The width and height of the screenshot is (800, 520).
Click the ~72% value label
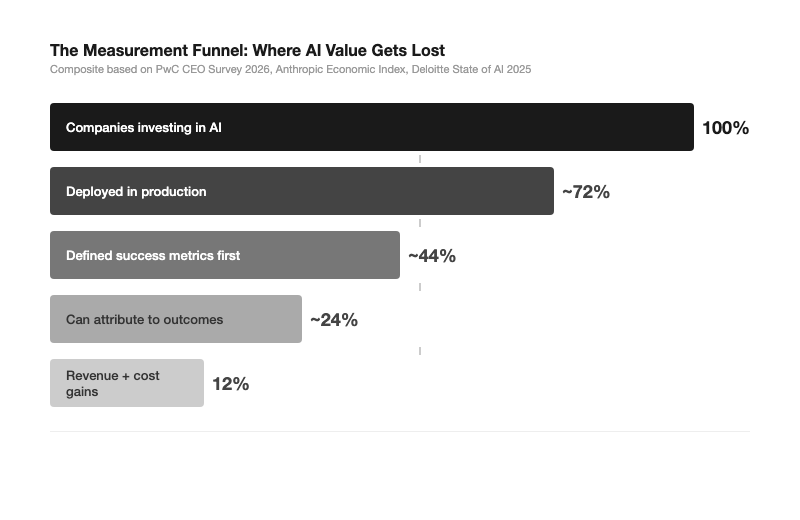tap(585, 192)
